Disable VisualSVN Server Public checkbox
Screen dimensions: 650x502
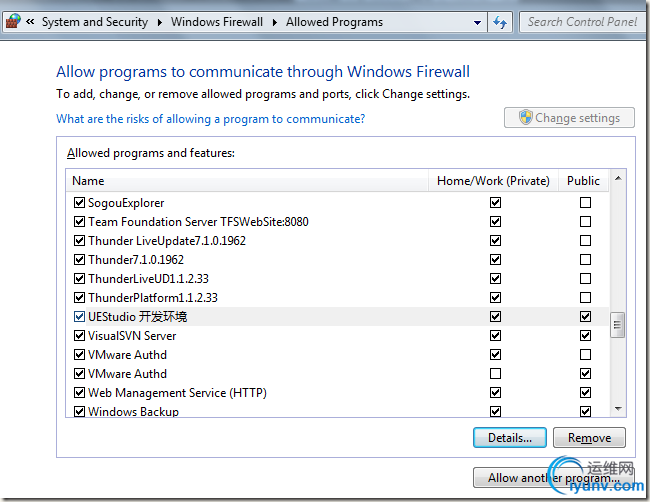pos(585,336)
